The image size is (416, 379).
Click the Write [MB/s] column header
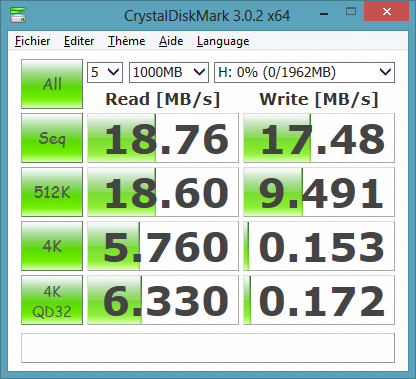tap(319, 99)
